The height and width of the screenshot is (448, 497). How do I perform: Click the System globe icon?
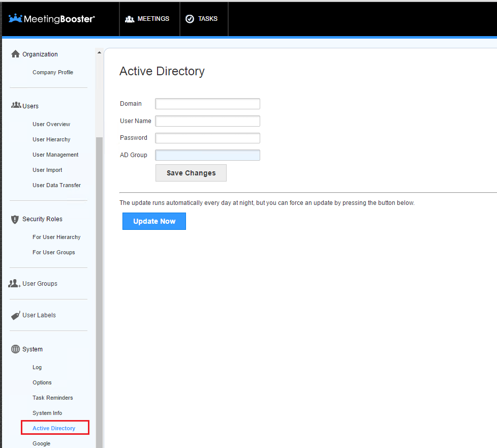click(x=15, y=349)
